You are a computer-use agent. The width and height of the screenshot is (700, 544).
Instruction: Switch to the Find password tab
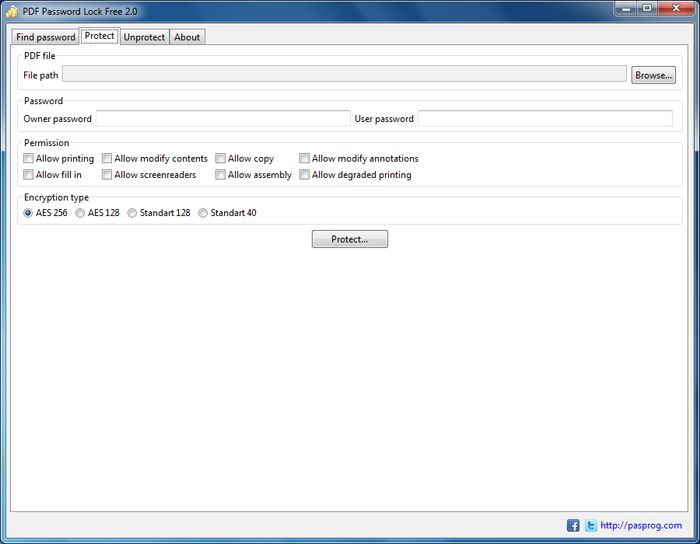click(46, 37)
